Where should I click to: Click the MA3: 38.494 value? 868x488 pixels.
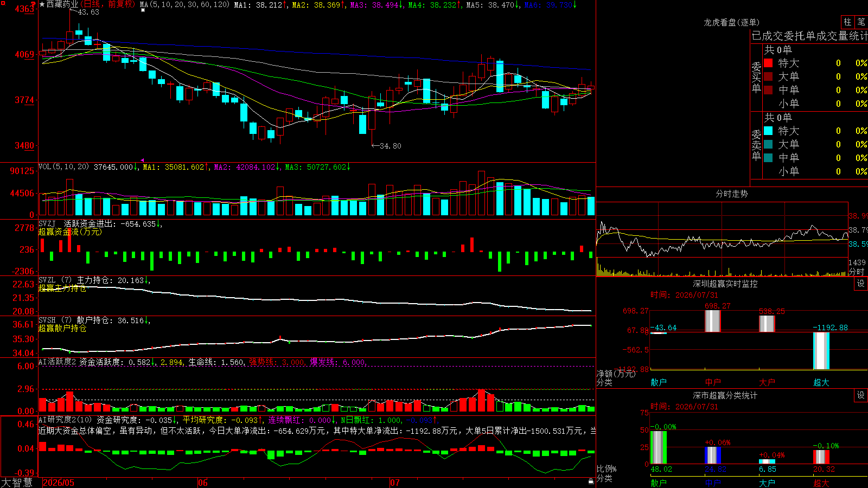376,5
